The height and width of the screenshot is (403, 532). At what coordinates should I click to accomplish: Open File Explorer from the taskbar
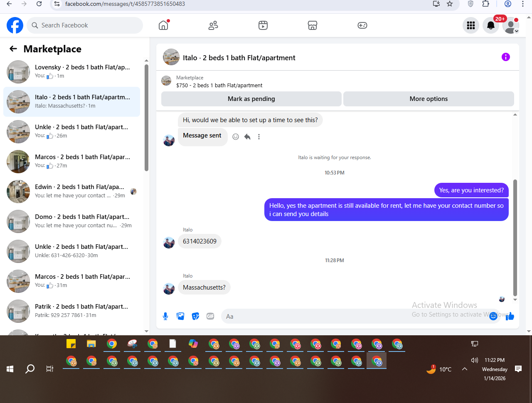tap(91, 344)
